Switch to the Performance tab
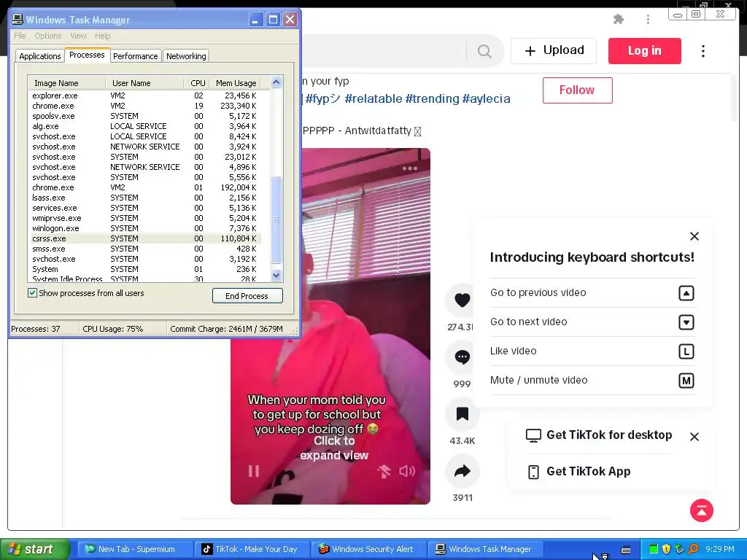This screenshot has width=747, height=560. tap(135, 56)
